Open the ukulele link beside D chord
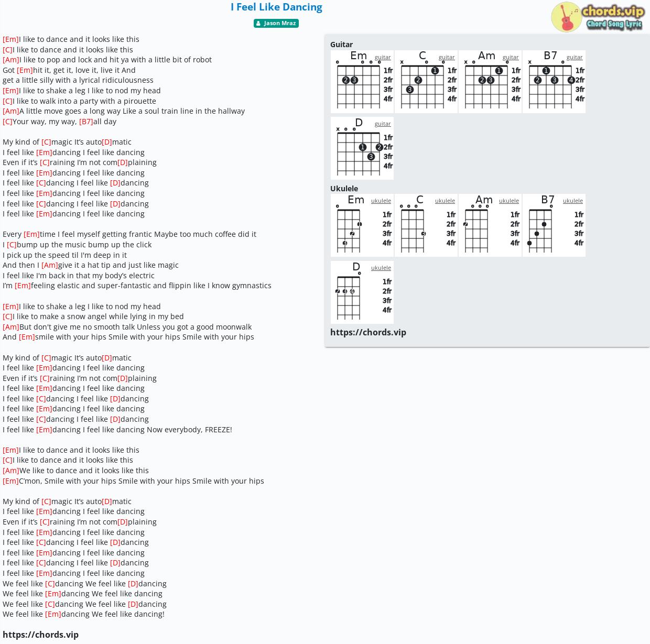 coord(381,268)
